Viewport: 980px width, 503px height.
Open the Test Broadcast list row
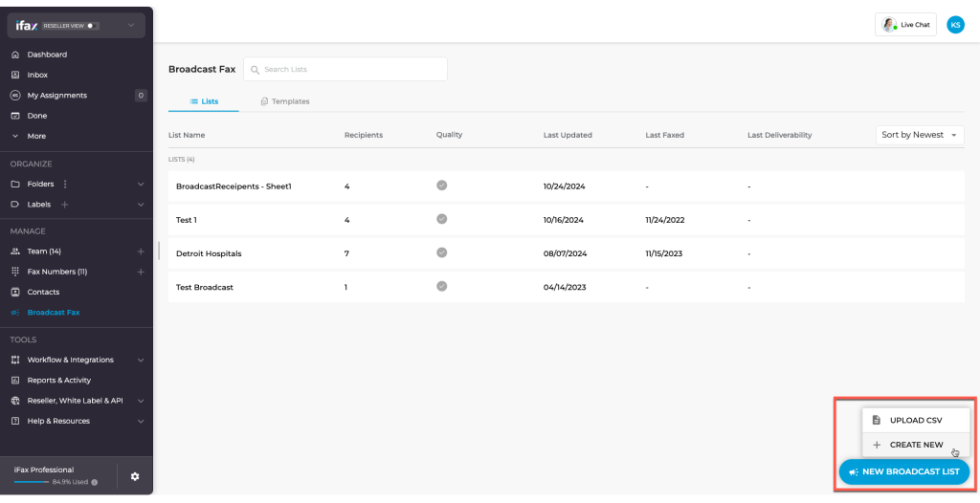(567, 288)
